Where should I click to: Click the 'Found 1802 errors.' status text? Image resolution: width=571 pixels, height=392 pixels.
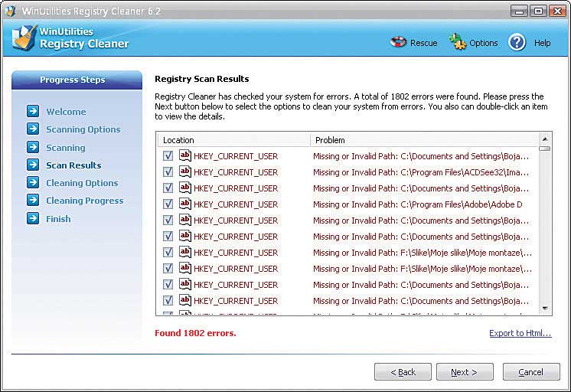[195, 333]
